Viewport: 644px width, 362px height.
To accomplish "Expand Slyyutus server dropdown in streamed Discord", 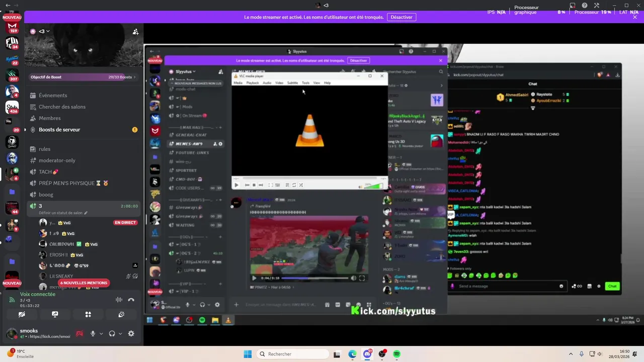I will pyautogui.click(x=185, y=71).
